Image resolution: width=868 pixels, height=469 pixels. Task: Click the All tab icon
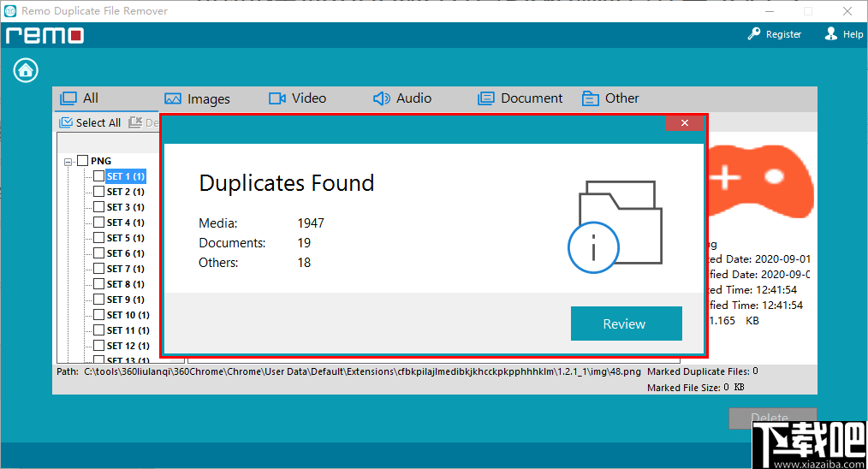[68, 98]
